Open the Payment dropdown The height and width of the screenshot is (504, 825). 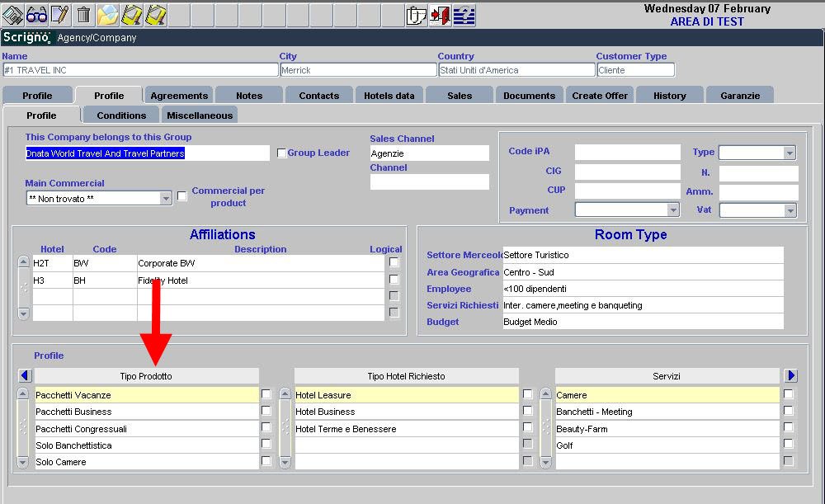pos(673,210)
